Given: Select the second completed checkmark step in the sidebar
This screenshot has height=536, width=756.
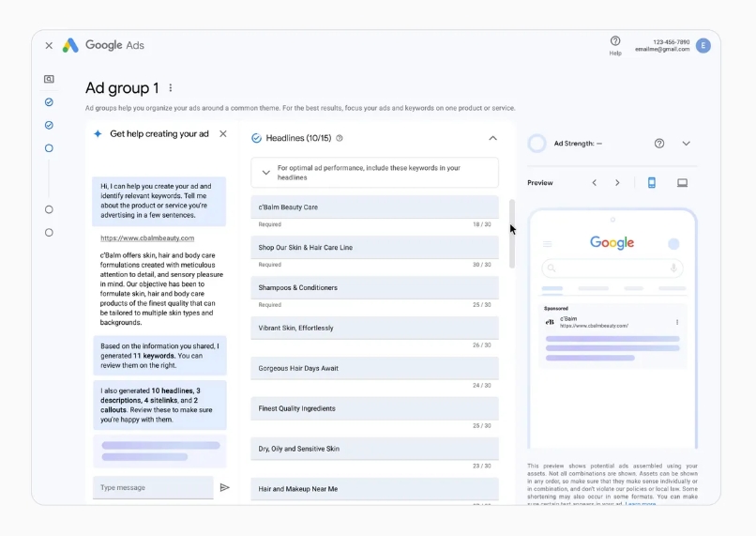Looking at the screenshot, I should (49, 125).
